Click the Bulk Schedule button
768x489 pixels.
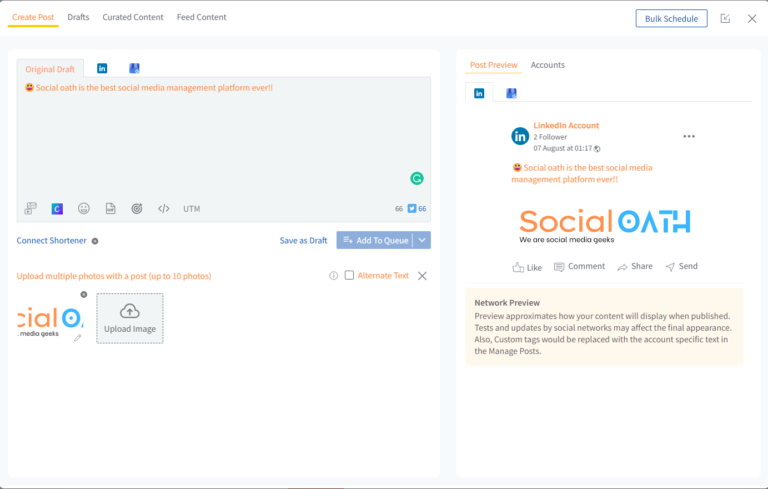point(671,19)
